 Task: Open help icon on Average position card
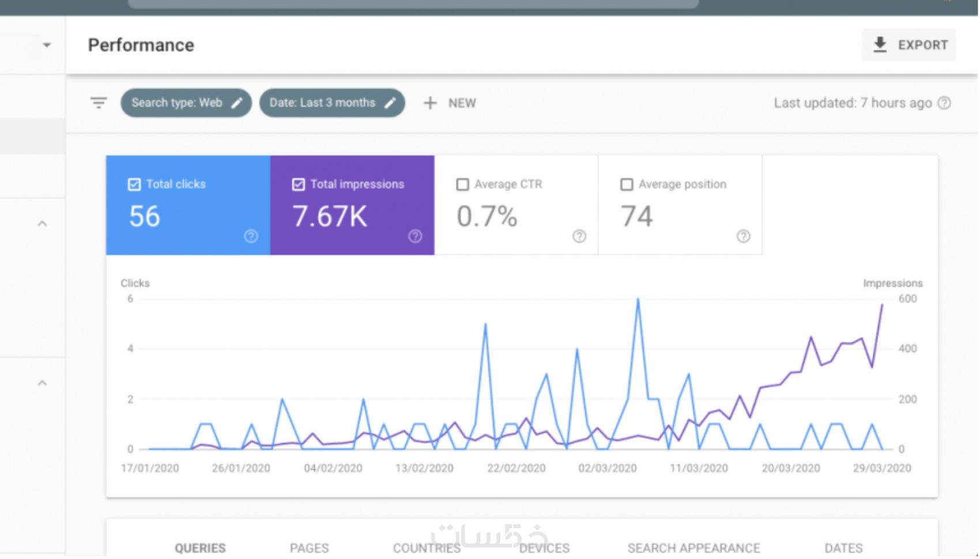(x=744, y=236)
